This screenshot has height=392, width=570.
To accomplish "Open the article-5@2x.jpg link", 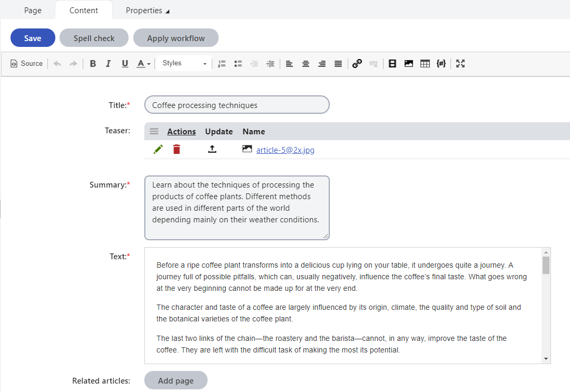I will coord(285,150).
